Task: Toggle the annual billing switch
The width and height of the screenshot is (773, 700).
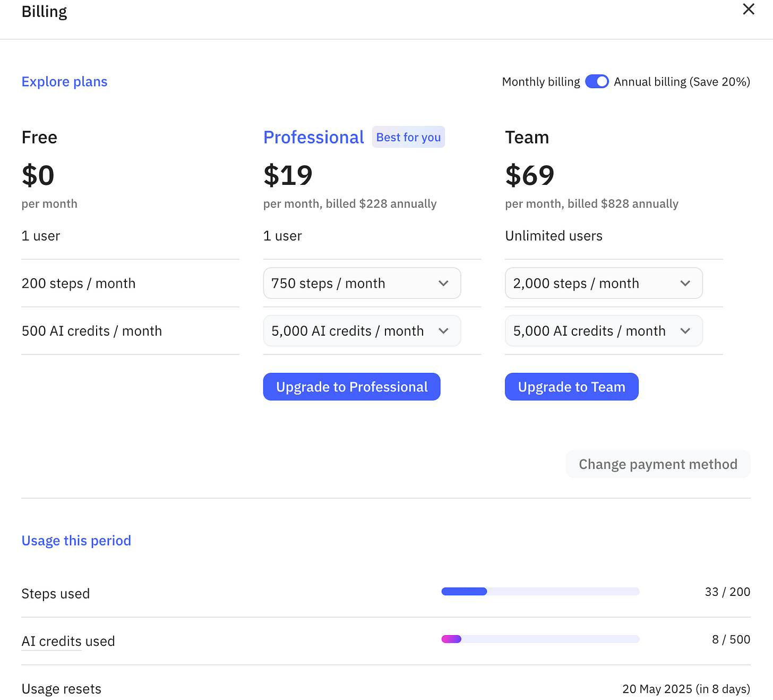Action: pos(597,82)
